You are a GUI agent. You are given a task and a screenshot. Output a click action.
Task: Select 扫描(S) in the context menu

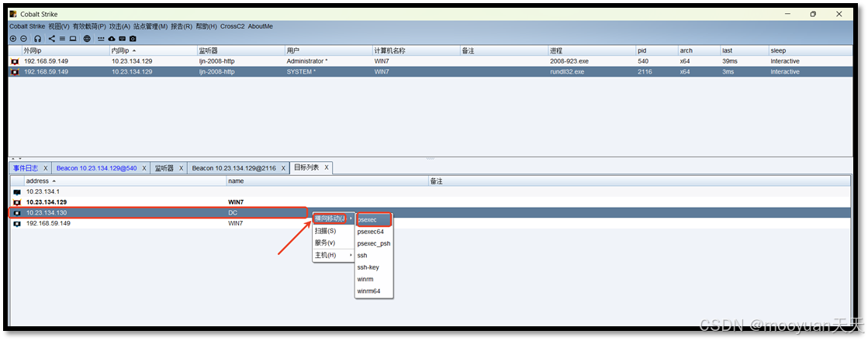(334, 231)
